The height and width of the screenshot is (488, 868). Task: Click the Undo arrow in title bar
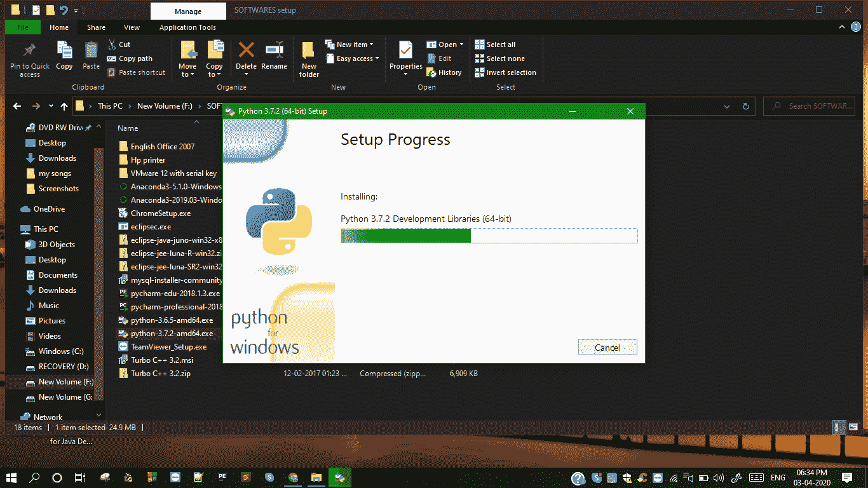(x=64, y=10)
